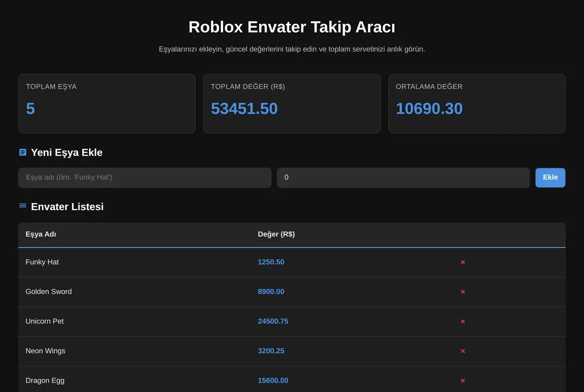
Task: Focus the item name input field
Action: point(145,178)
